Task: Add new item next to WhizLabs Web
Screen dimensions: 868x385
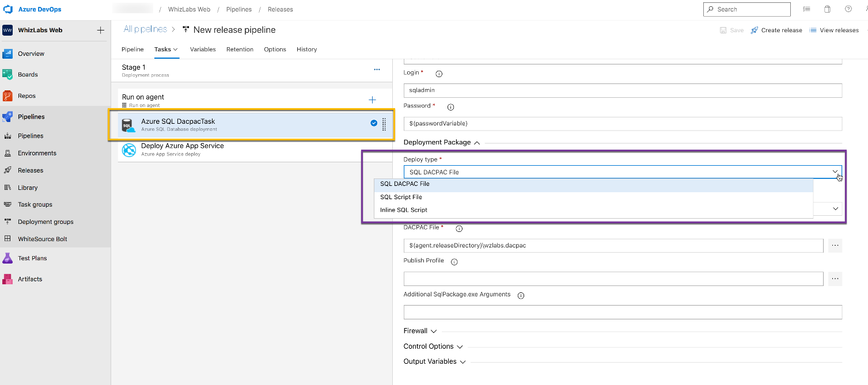Action: 100,30
